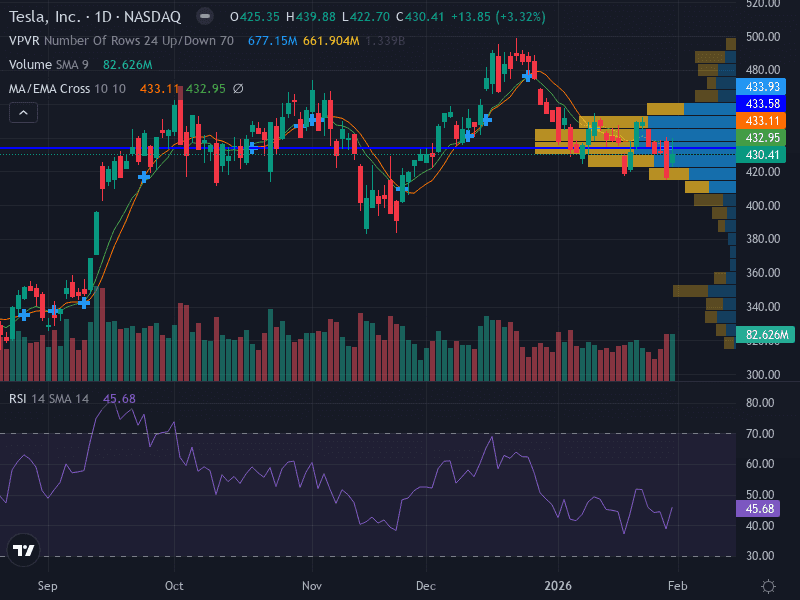Screen dimensions: 800x600
Task: Click the Nov label on time axis
Action: [312, 586]
